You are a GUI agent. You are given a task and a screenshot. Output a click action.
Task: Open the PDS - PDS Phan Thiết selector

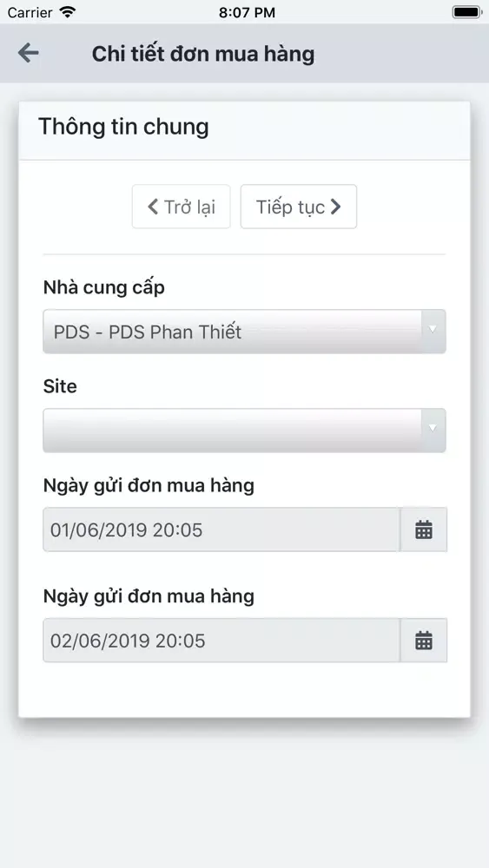[x=244, y=331]
